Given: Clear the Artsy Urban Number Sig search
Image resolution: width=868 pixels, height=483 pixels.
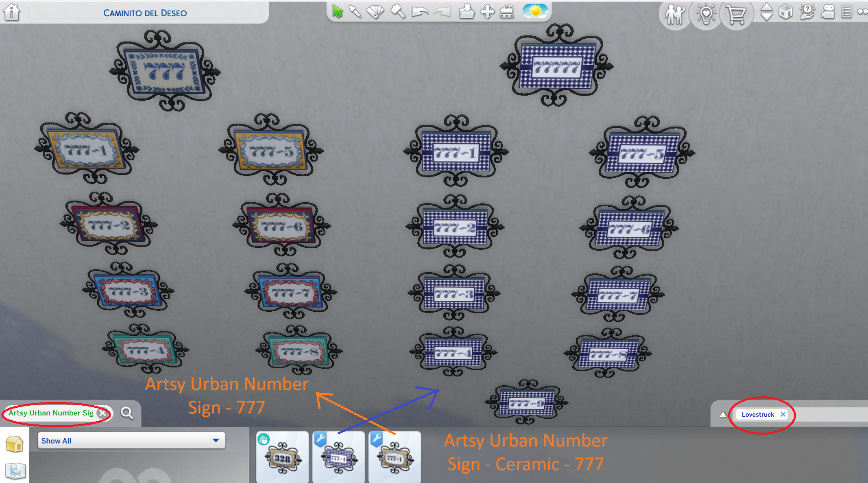Looking at the screenshot, I should 103,413.
